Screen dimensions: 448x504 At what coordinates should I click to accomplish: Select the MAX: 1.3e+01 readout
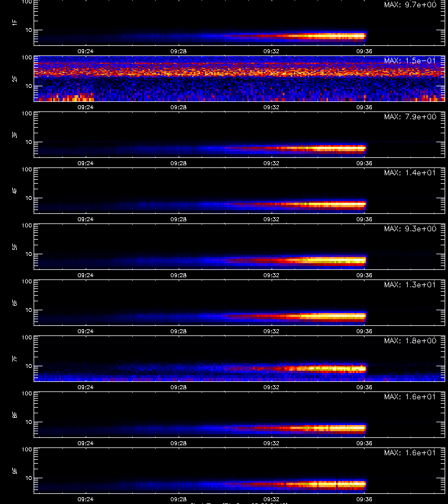(x=410, y=284)
